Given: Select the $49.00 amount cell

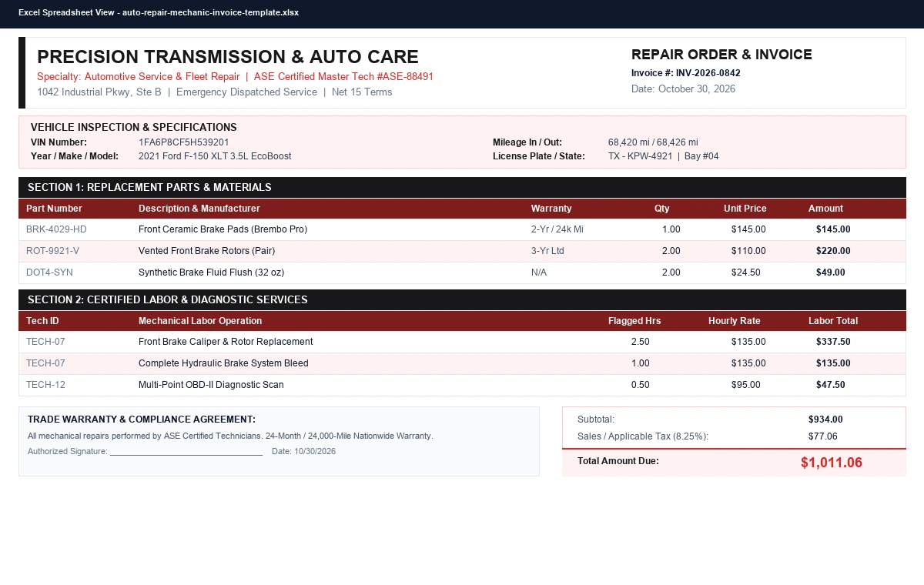Looking at the screenshot, I should (x=831, y=272).
